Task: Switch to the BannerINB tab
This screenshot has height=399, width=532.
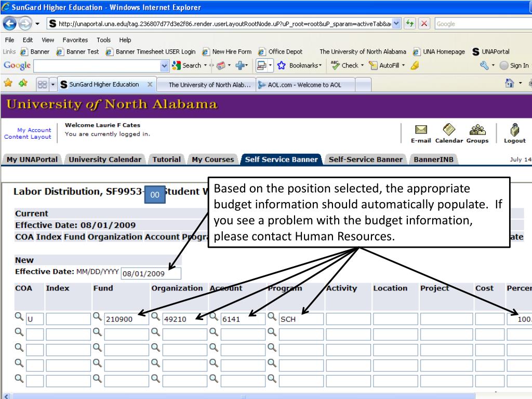Action: 433,159
